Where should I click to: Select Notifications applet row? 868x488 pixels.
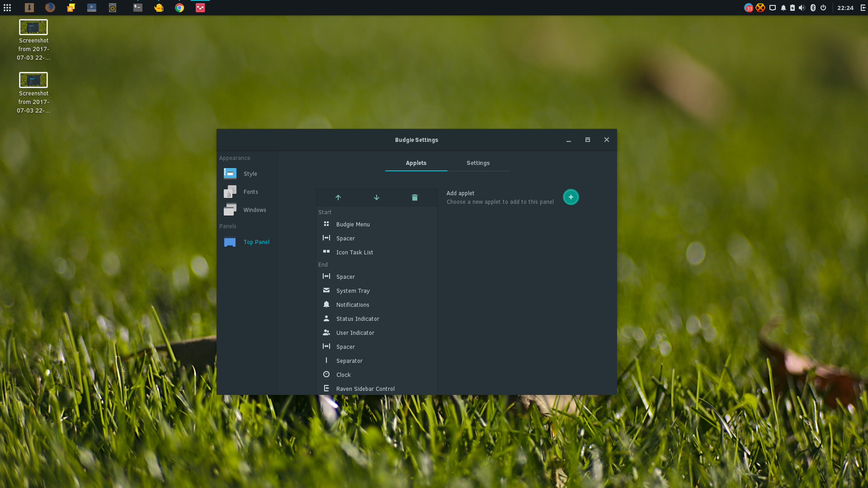(x=377, y=305)
